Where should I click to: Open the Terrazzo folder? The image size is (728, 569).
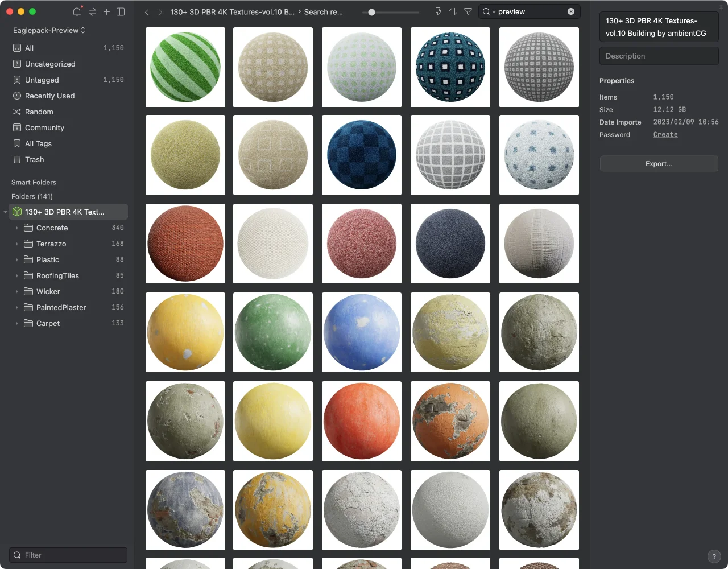(x=68, y=244)
